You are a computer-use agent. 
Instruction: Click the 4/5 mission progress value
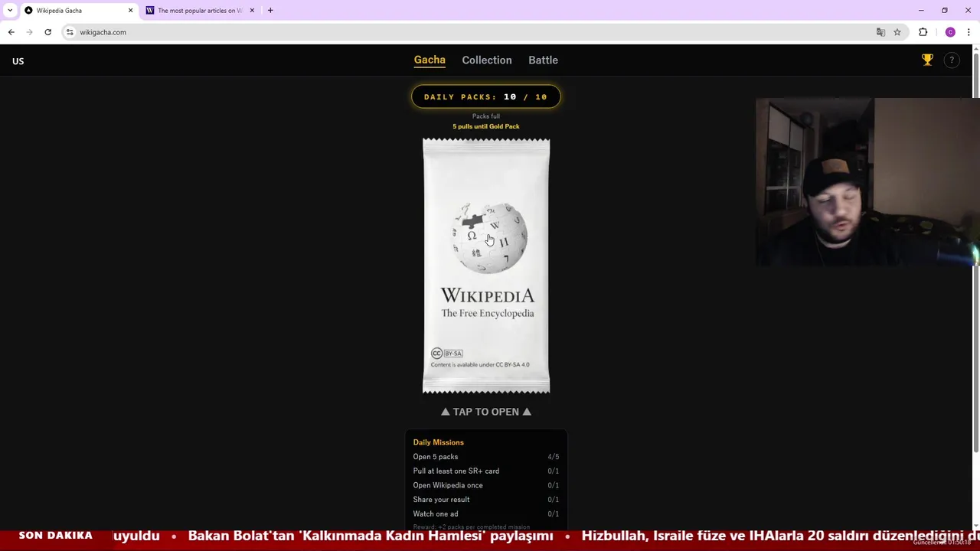554,457
